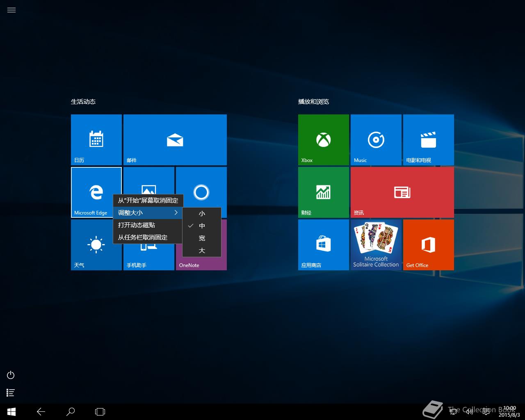This screenshot has width=525, height=420.
Task: Open the All apps list icon
Action: (11, 393)
